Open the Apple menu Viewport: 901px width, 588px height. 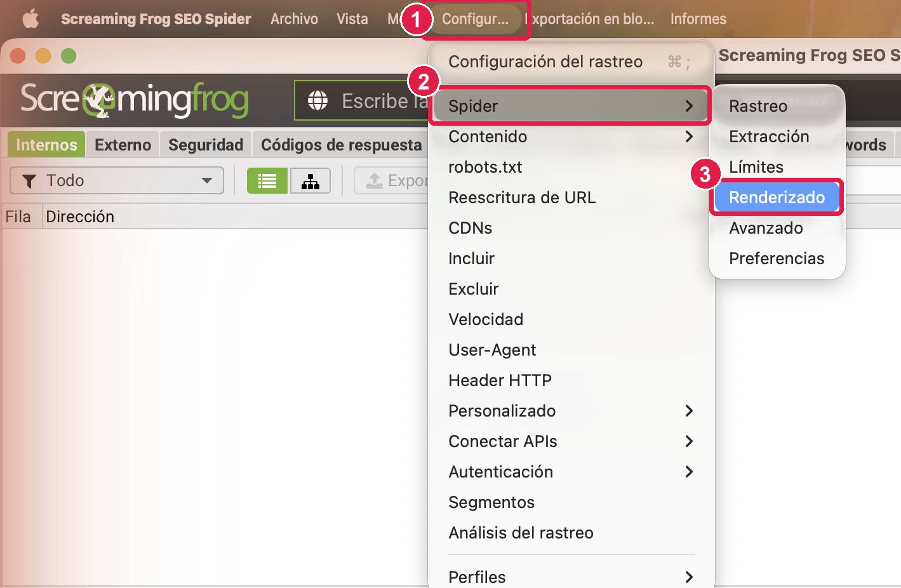click(30, 19)
